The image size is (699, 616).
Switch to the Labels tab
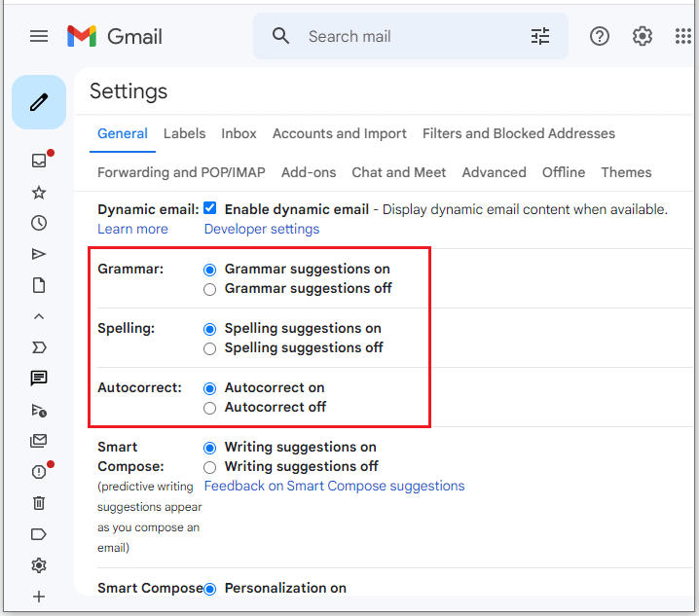point(184,133)
